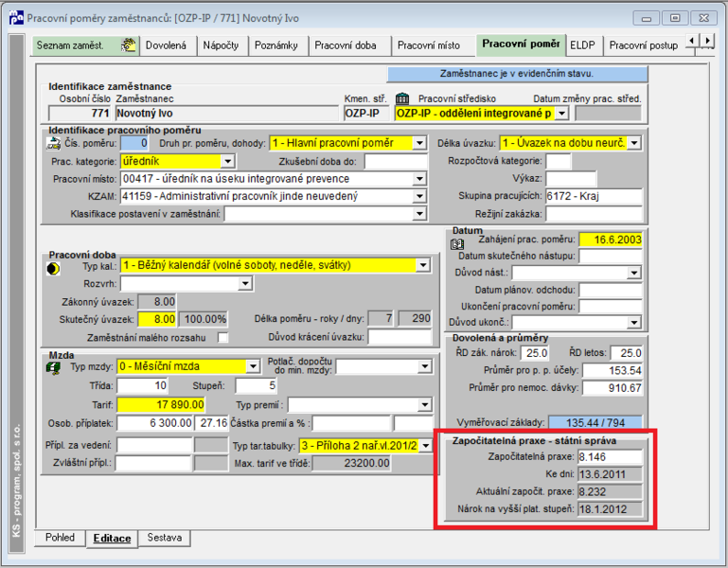Open Potlač. dopočtu do min. mzdy dropdown
Image resolution: width=728 pixels, height=568 pixels.
[x=425, y=366]
